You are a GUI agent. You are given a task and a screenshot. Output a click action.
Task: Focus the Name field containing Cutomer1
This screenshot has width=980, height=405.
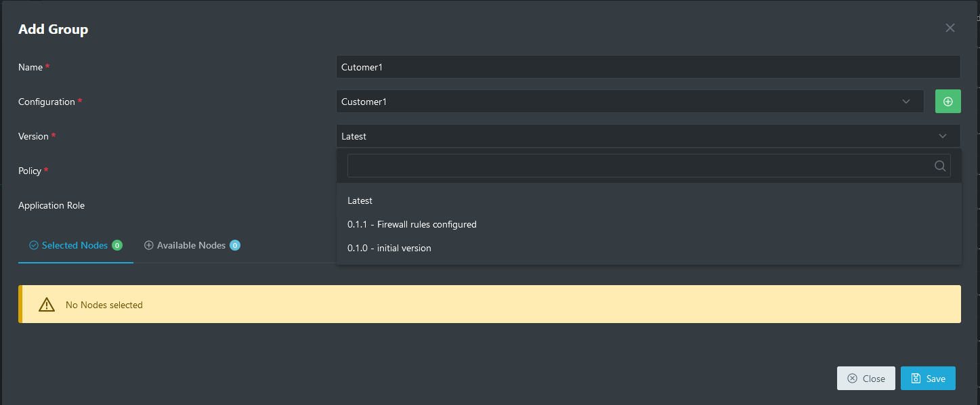click(647, 67)
